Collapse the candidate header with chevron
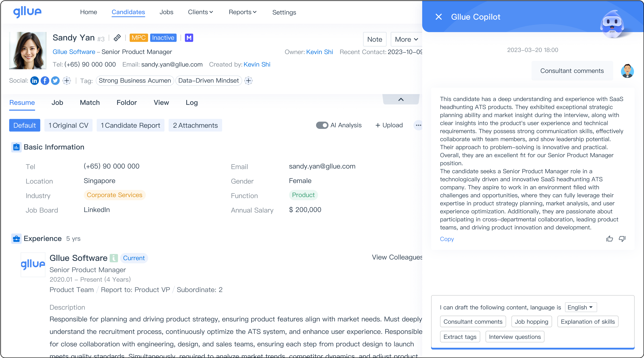The image size is (644, 358). (401, 99)
